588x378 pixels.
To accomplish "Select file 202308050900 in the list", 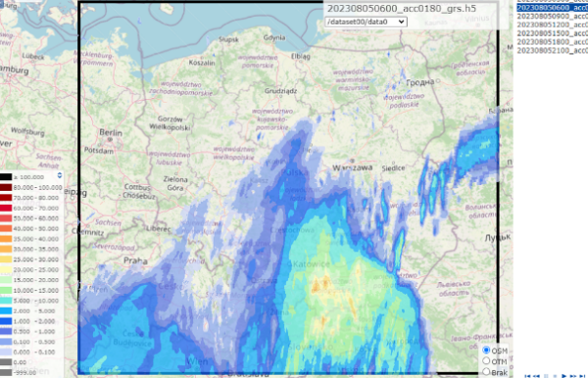I will [x=553, y=17].
